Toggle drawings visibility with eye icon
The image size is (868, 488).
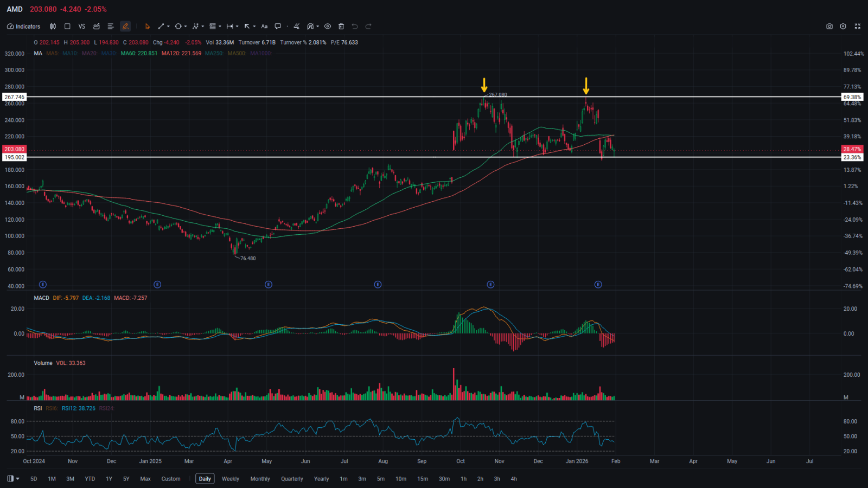(328, 26)
